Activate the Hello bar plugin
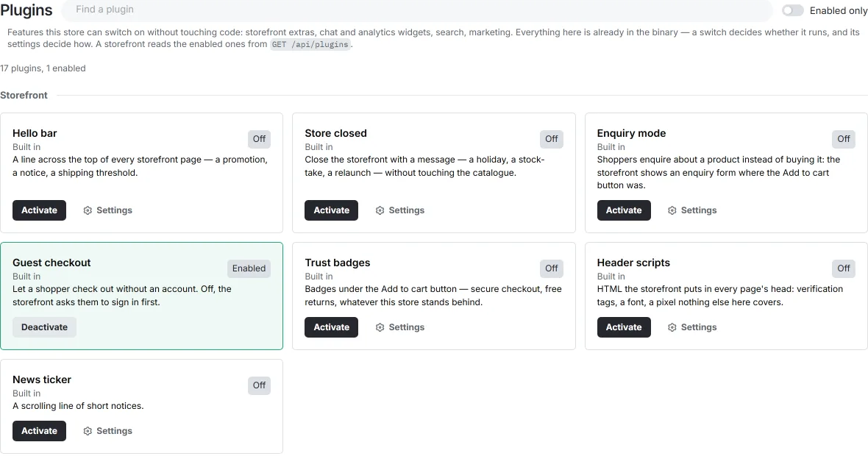 [39, 210]
